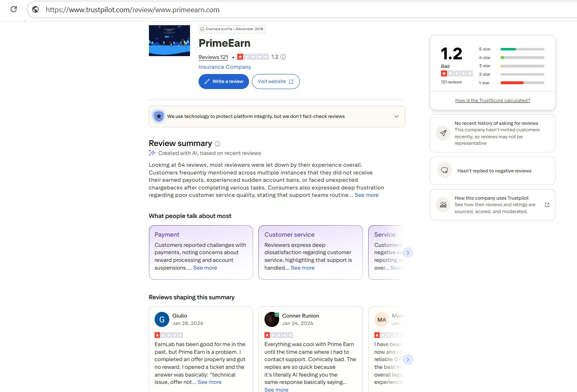Click the shield star icon in integrity banner

tap(159, 116)
